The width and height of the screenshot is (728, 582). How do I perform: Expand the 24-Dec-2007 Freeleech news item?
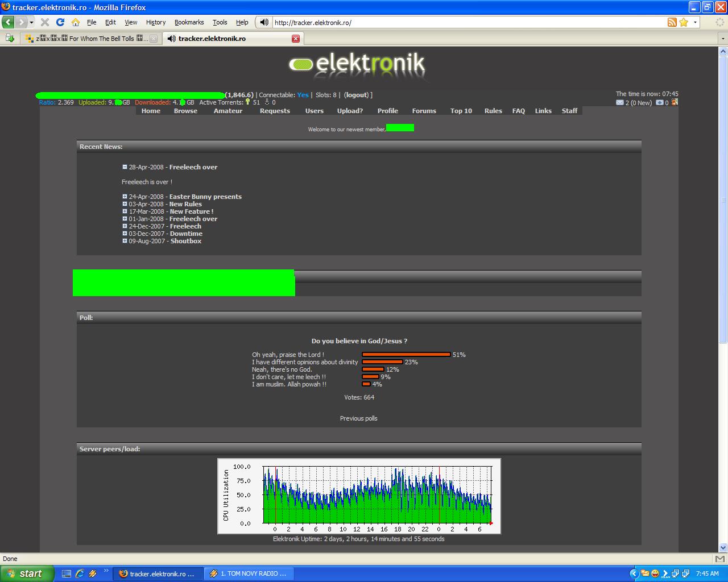[x=125, y=226]
